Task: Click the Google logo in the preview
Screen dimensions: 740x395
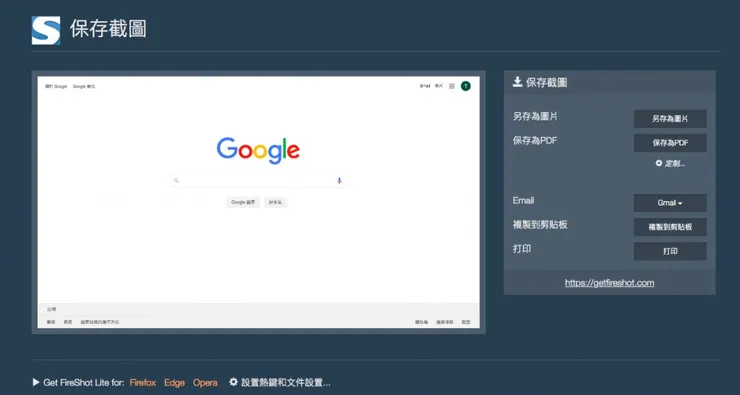Action: pos(258,150)
